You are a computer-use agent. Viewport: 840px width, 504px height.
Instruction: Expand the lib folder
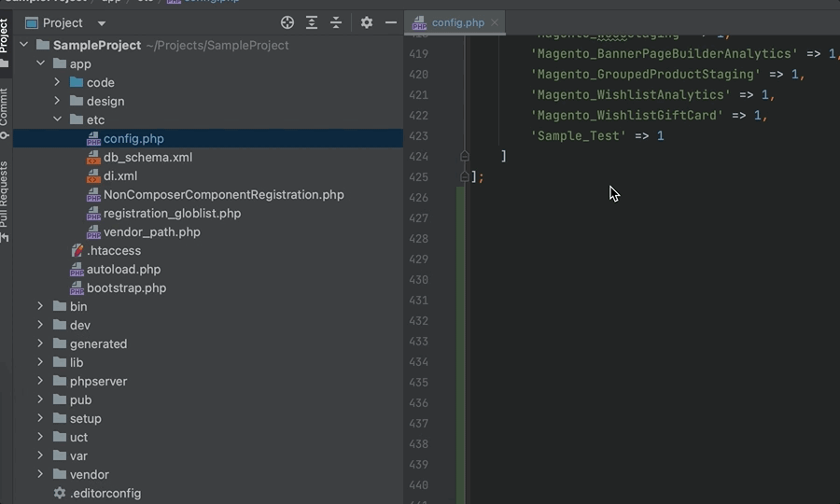click(40, 362)
